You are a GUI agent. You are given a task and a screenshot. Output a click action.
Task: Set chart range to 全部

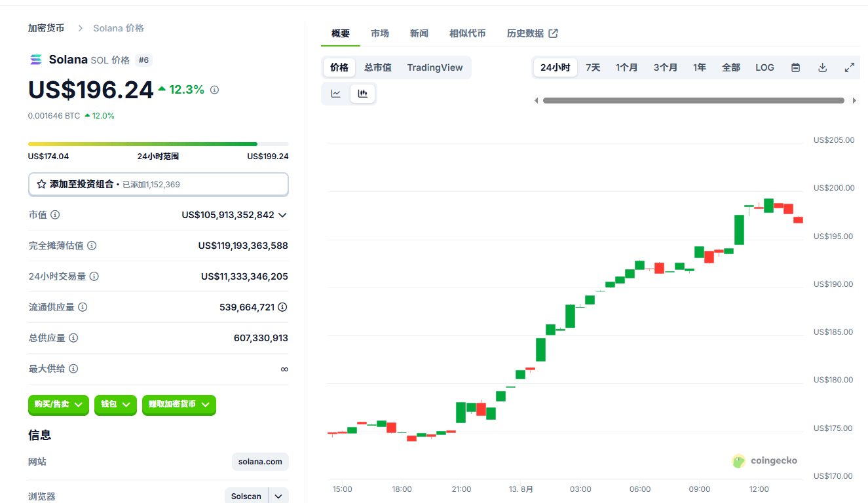coord(731,67)
